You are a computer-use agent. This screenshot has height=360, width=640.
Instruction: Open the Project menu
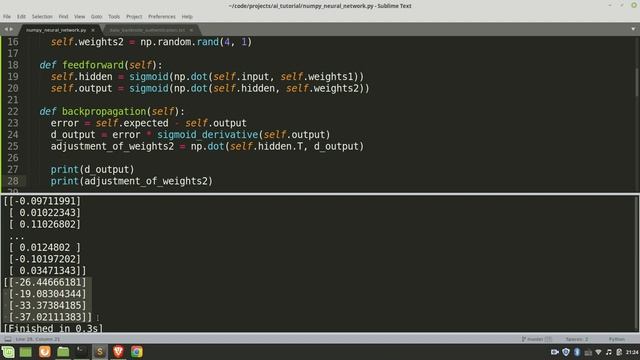134,17
